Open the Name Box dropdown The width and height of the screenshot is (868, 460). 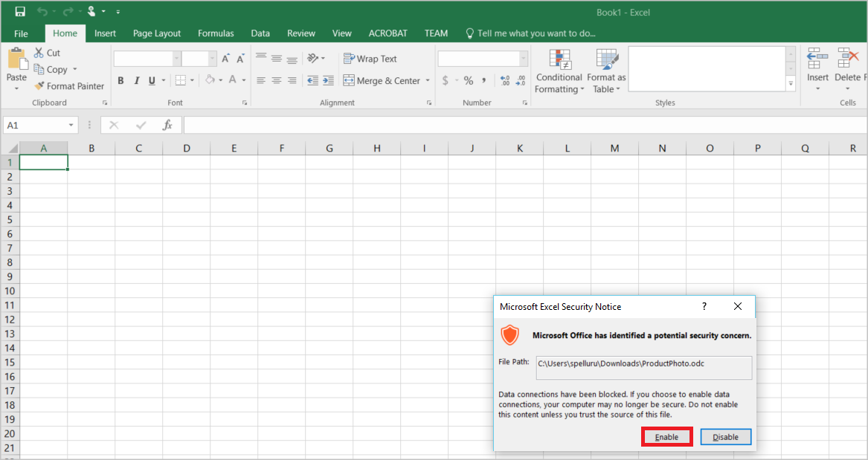71,124
